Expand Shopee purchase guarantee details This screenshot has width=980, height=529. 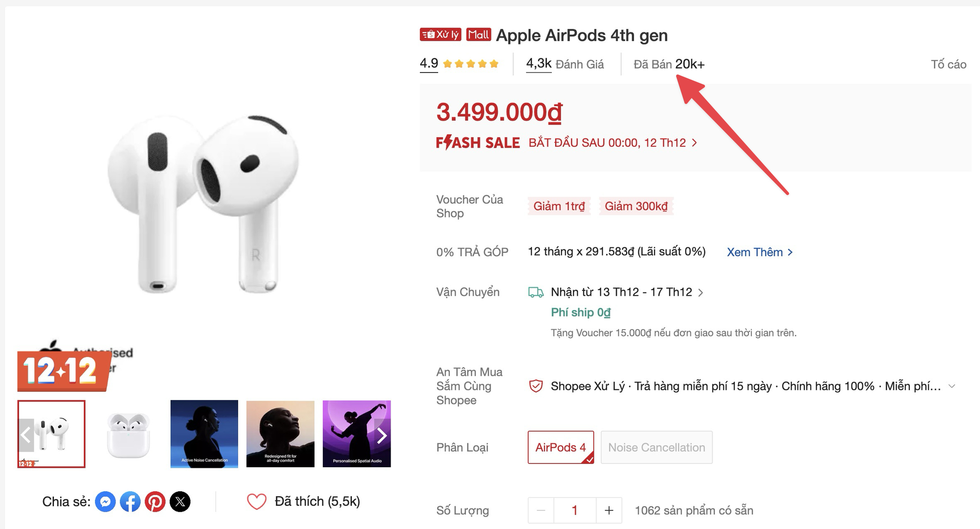click(952, 386)
